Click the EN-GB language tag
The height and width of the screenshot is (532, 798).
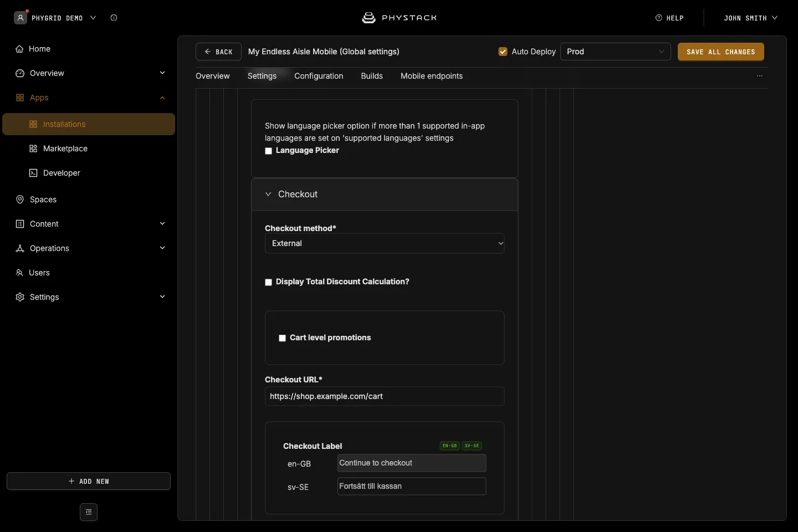(x=449, y=446)
